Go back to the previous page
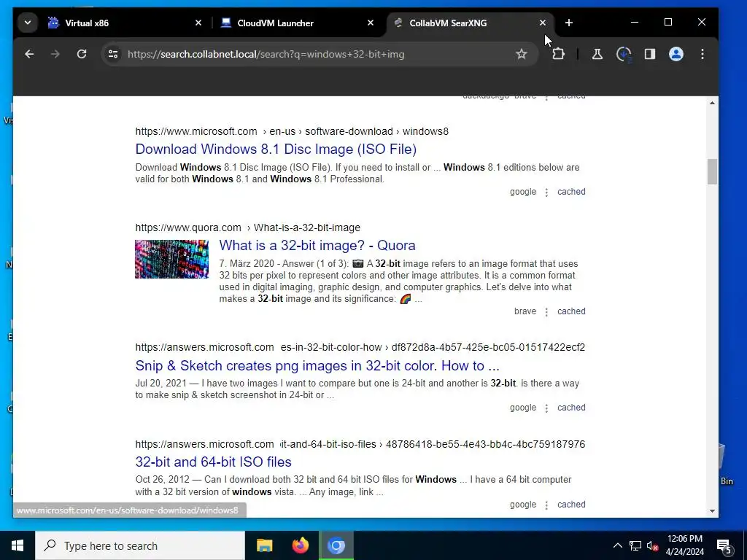 [x=29, y=54]
